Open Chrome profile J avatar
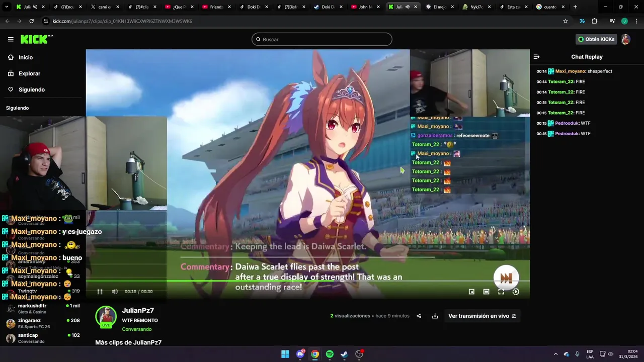644x362 pixels. pyautogui.click(x=624, y=21)
